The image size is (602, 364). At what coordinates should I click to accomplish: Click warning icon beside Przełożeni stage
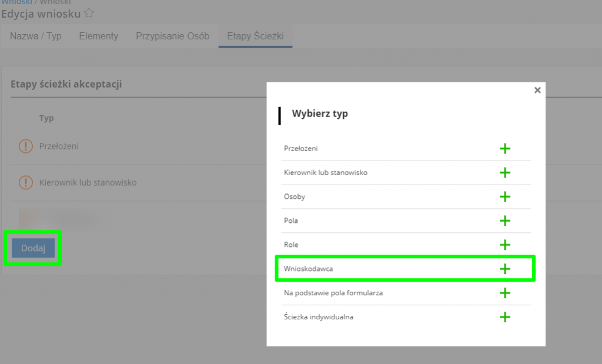[26, 146]
